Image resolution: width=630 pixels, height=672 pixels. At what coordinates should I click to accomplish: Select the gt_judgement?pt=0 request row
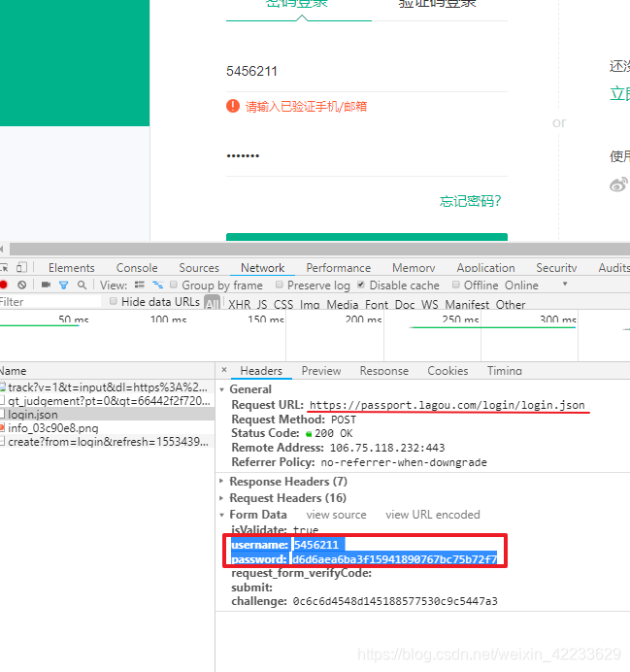point(107,401)
